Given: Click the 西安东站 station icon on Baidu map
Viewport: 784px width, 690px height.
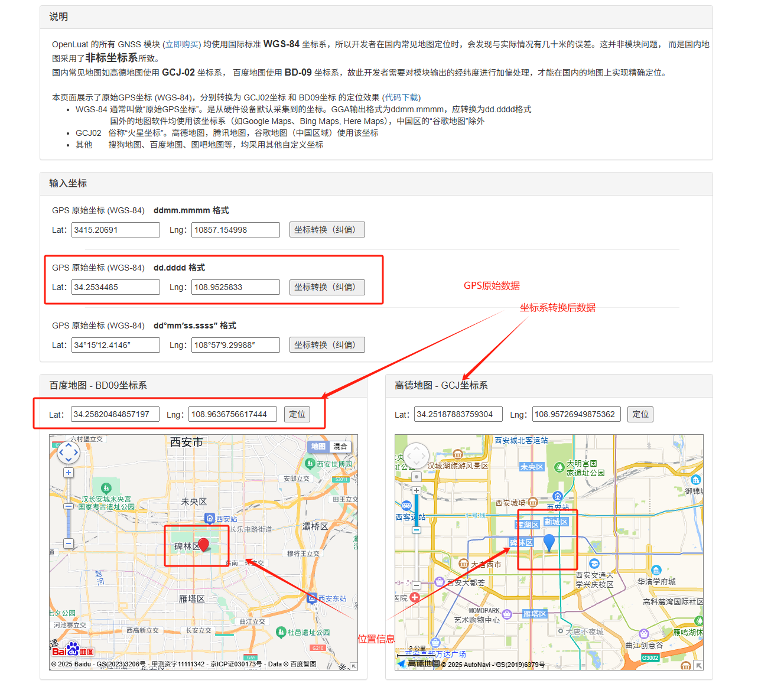Looking at the screenshot, I should click(312, 598).
